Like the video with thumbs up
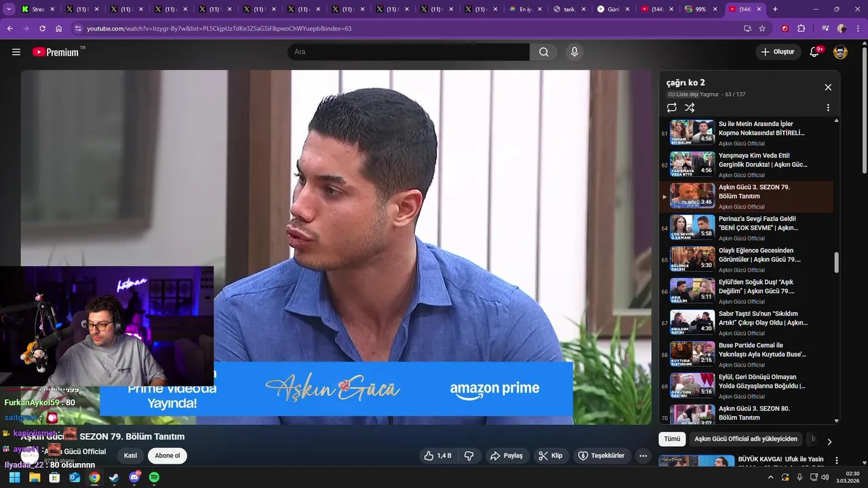Viewport: 868px width, 488px height. coord(438,456)
